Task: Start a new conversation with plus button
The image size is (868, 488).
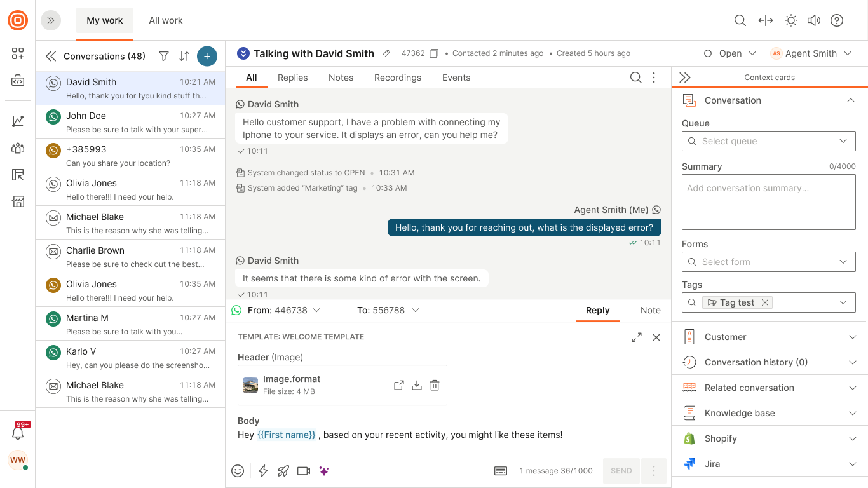Action: click(207, 57)
